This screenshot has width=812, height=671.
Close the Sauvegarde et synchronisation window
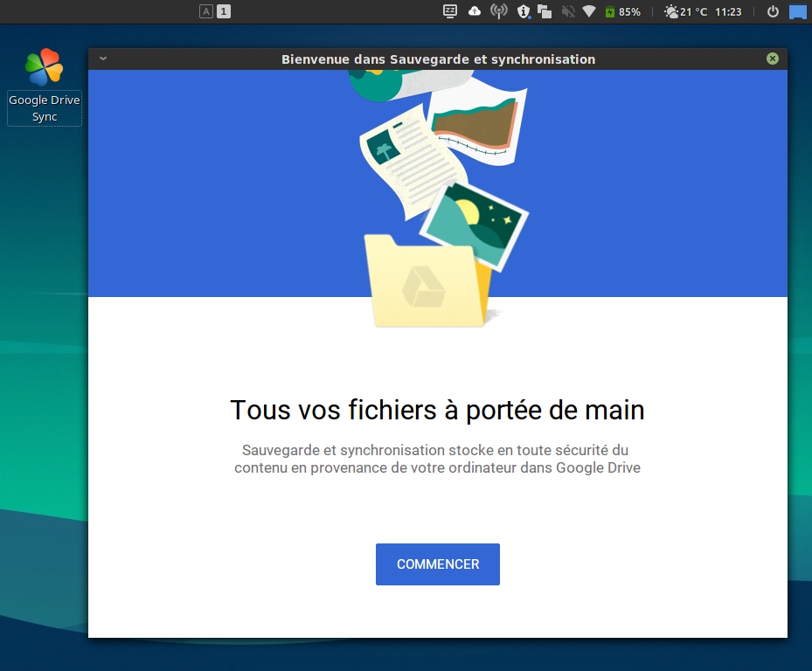772,59
